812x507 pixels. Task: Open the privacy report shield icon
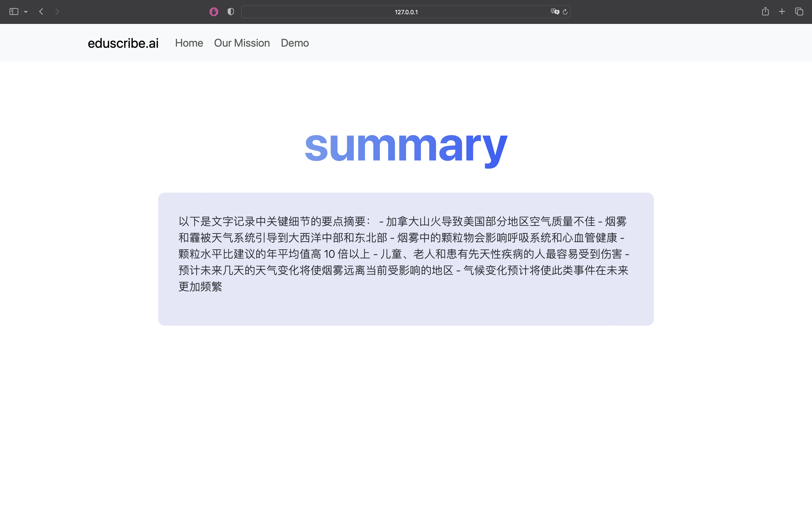[230, 12]
